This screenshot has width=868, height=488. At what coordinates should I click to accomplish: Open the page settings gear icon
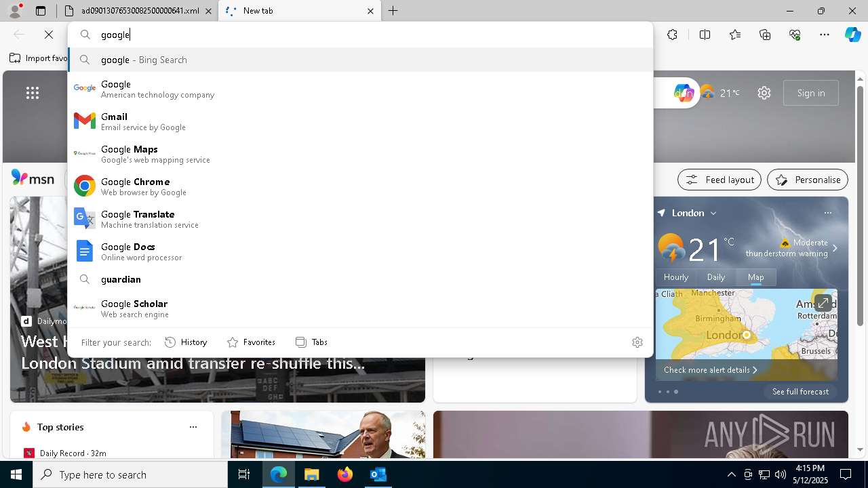click(x=764, y=93)
